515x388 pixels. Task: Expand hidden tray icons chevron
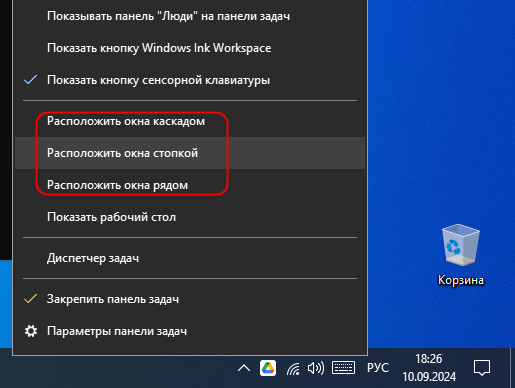click(x=244, y=368)
